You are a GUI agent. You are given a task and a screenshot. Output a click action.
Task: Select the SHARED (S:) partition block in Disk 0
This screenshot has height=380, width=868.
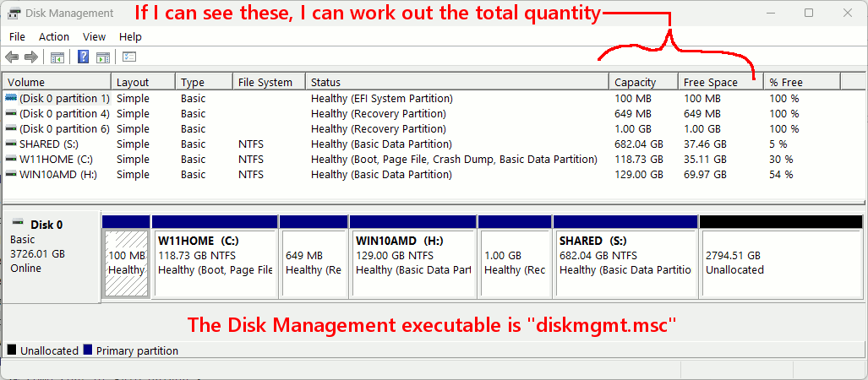point(625,263)
